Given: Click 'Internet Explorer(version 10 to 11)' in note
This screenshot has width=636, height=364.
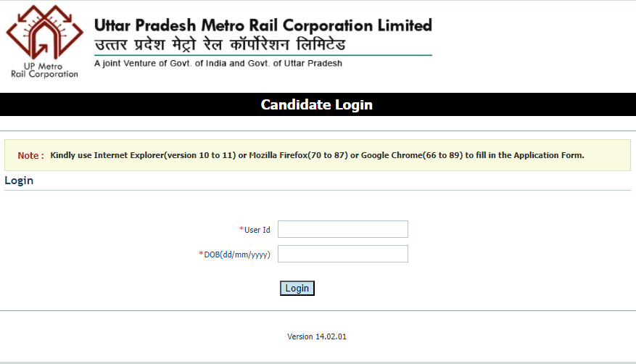Looking at the screenshot, I should point(165,155).
